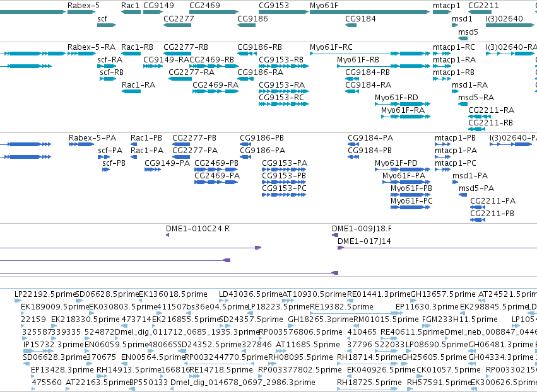Select the CG9184-RB transcript label
The image size is (537, 392).
pos(368,72)
